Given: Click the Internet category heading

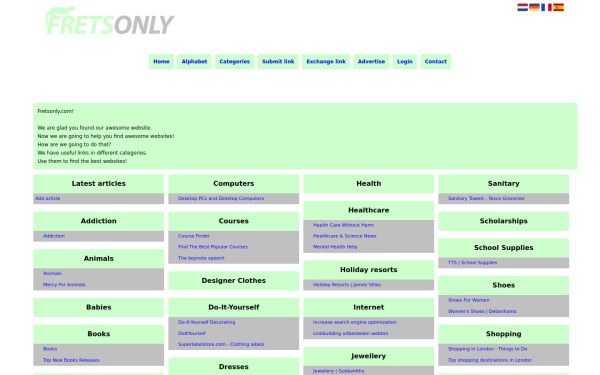Looking at the screenshot, I should (x=369, y=308).
